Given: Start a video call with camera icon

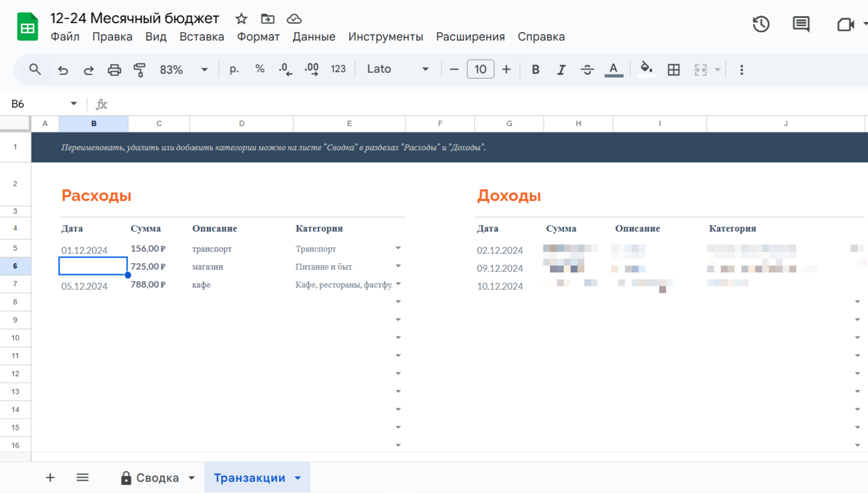Looking at the screenshot, I should 845,24.
